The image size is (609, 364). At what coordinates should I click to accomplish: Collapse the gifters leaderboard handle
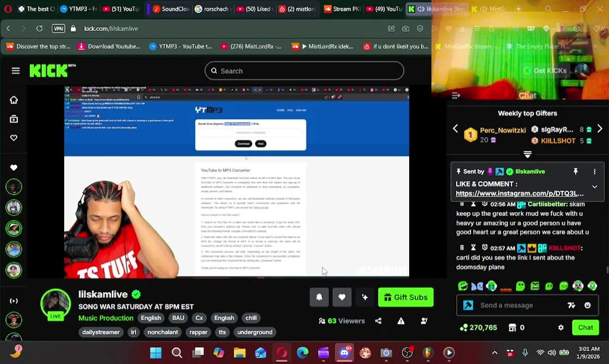coord(527,154)
